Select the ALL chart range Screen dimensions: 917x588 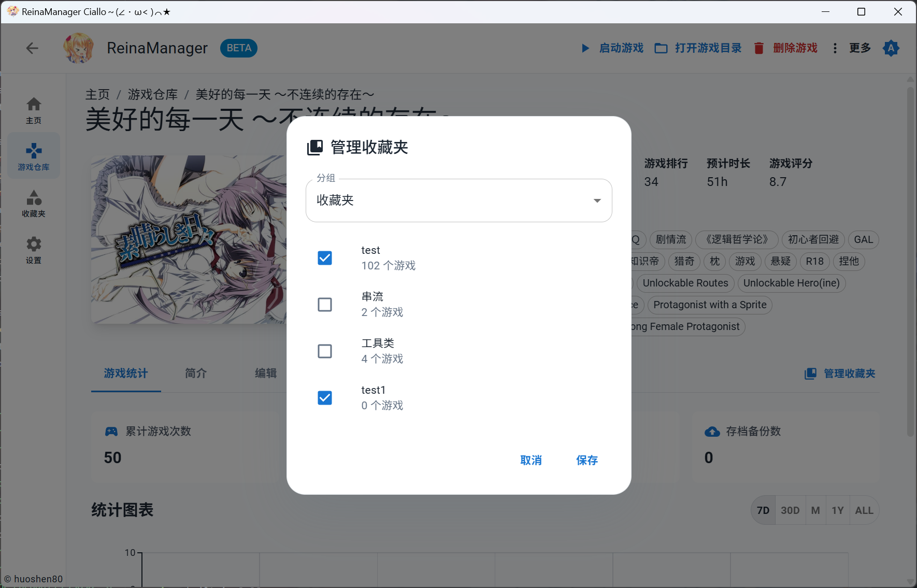[x=864, y=510]
